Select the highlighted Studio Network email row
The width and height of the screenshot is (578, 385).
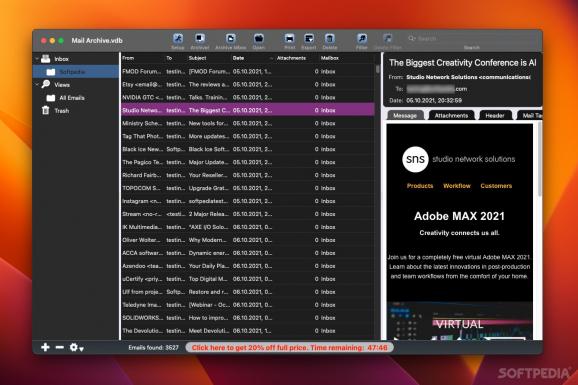248,110
